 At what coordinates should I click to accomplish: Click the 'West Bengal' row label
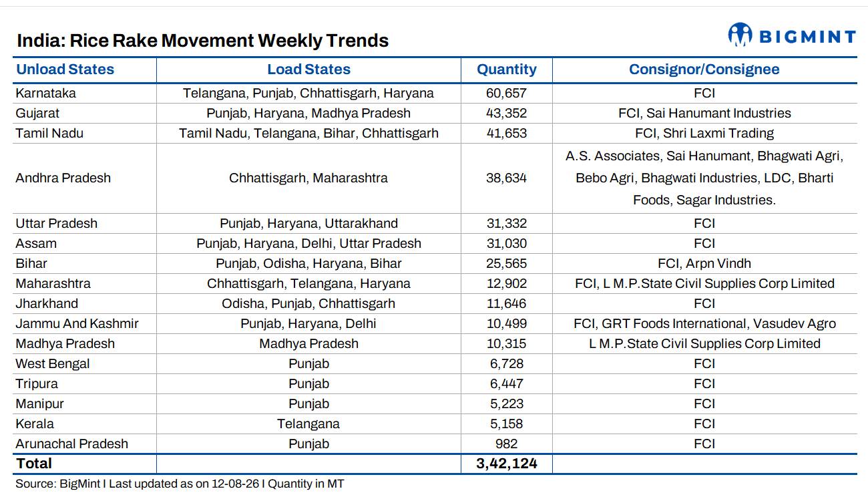click(53, 363)
